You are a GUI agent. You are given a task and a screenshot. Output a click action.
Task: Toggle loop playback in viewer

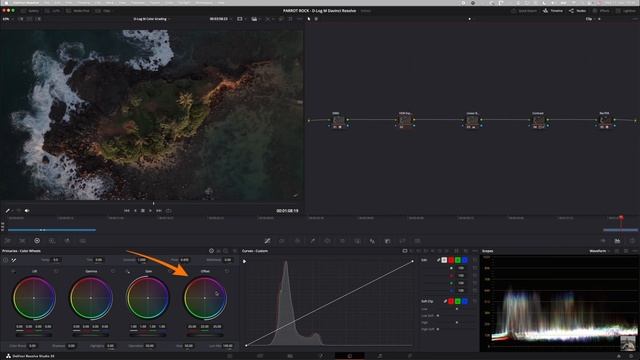click(169, 211)
